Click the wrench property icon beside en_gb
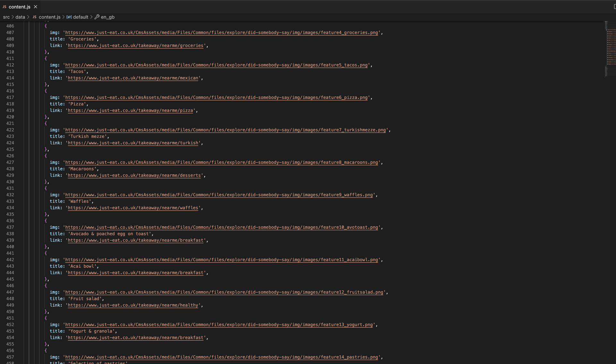616x364 pixels. [x=97, y=17]
